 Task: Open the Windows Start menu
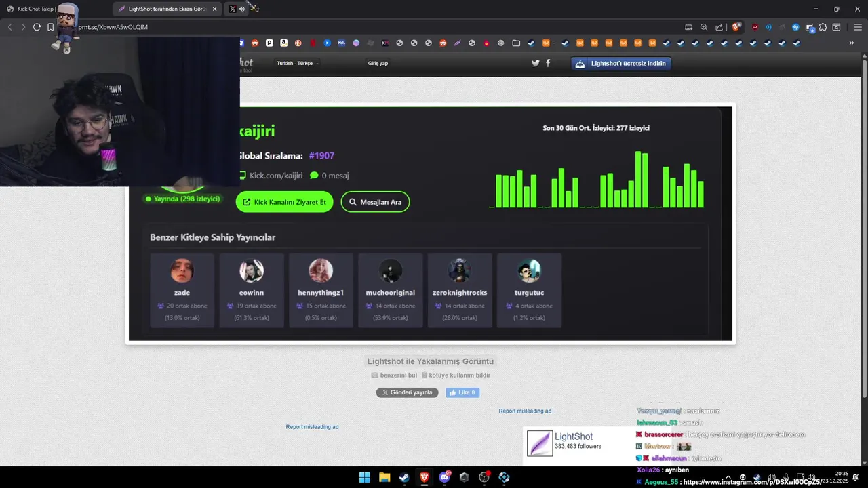(364, 477)
